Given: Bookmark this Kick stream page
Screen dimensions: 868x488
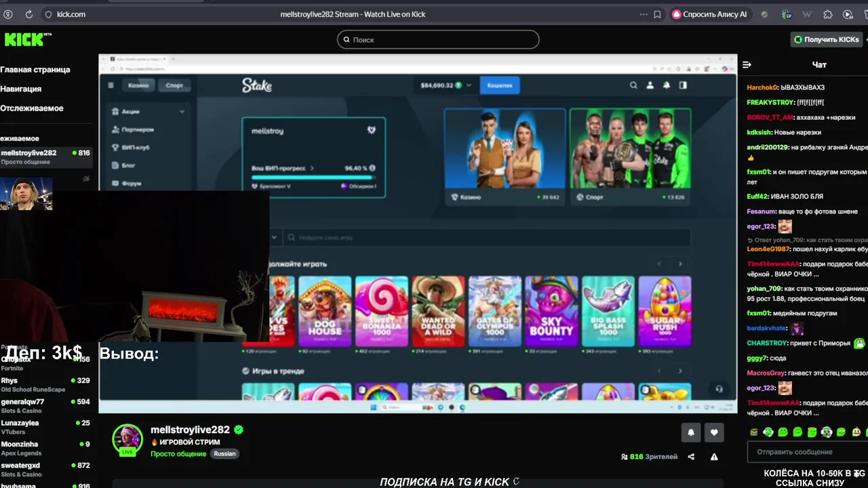Looking at the screenshot, I should tap(657, 14).
